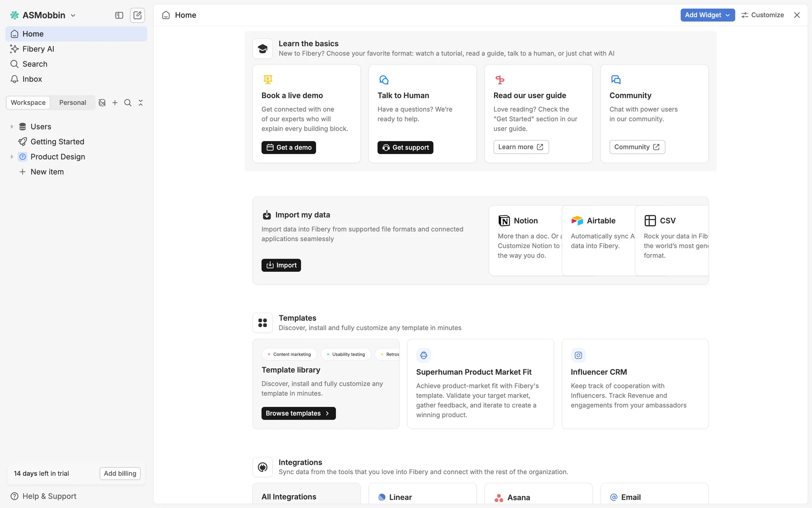Toggle the sidebar panel icon

(119, 15)
